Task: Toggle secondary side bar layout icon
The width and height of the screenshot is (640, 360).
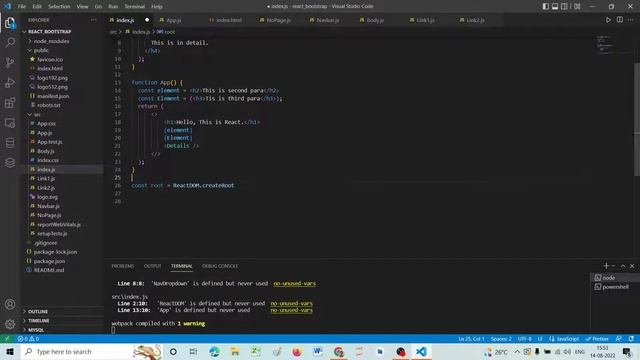Action: click(x=564, y=6)
